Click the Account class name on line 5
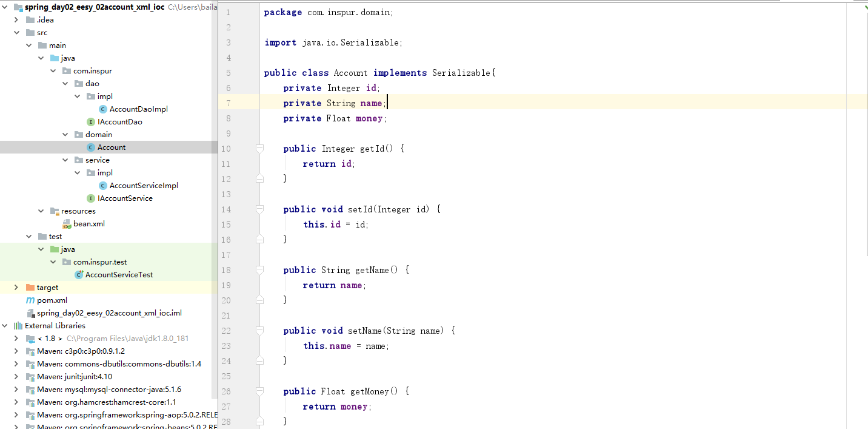The height and width of the screenshot is (429, 868). pos(350,73)
